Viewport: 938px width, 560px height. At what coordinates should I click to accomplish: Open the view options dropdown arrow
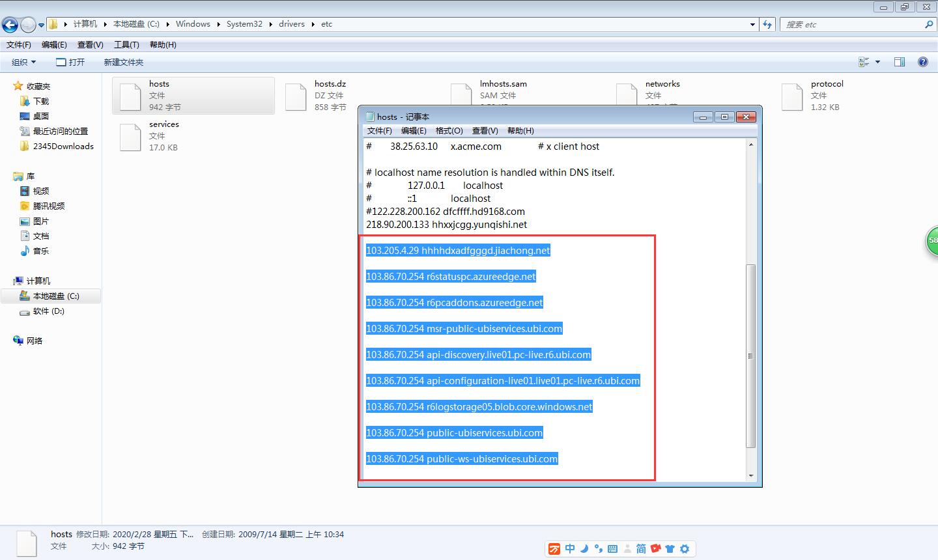[x=877, y=62]
